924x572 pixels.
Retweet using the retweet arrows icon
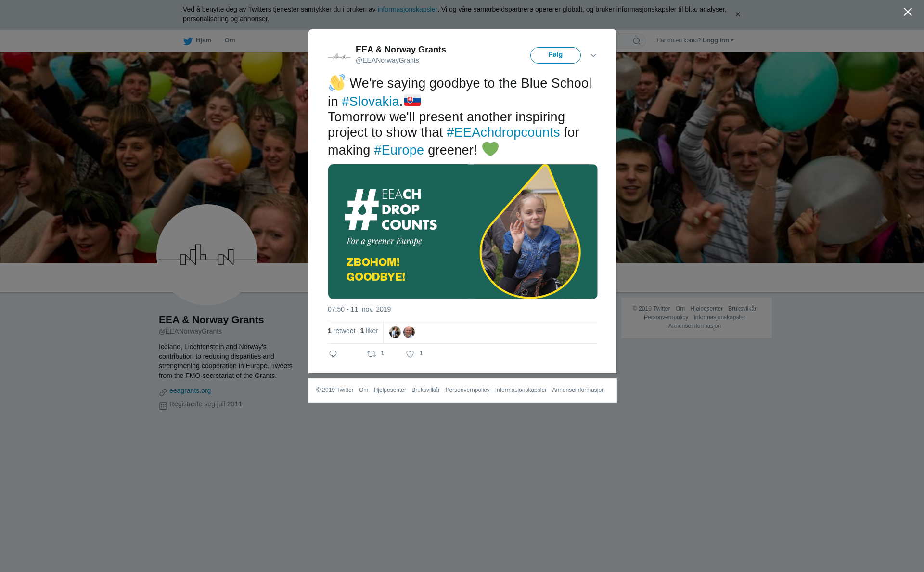(372, 354)
